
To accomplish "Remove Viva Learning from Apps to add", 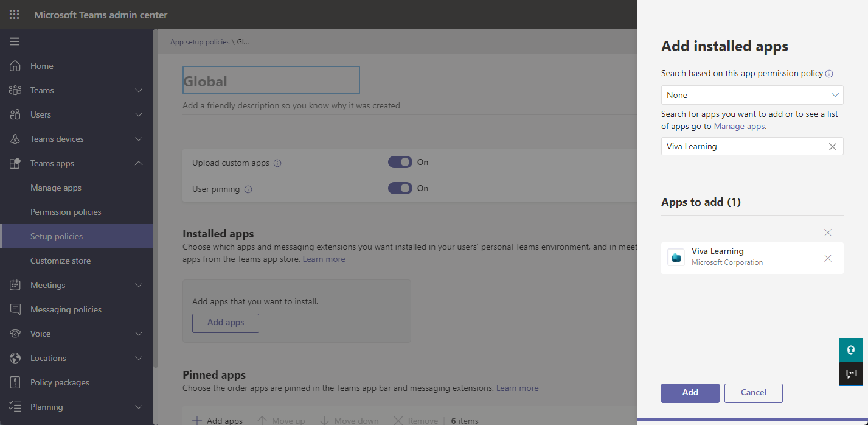I will (827, 258).
